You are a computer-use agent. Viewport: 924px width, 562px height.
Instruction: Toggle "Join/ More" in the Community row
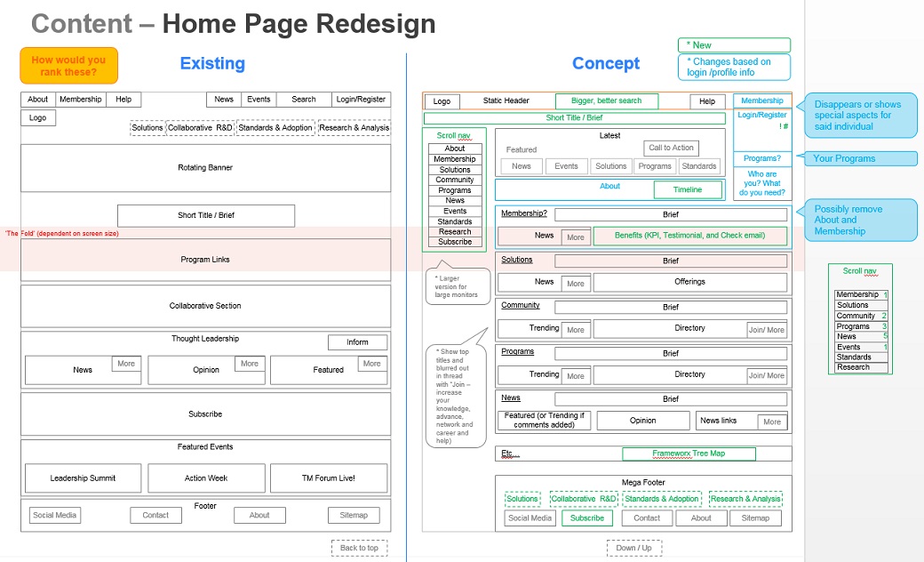(x=766, y=328)
